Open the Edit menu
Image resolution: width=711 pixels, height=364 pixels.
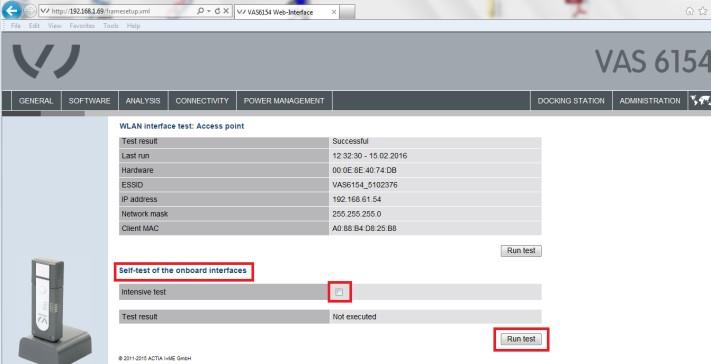point(34,26)
